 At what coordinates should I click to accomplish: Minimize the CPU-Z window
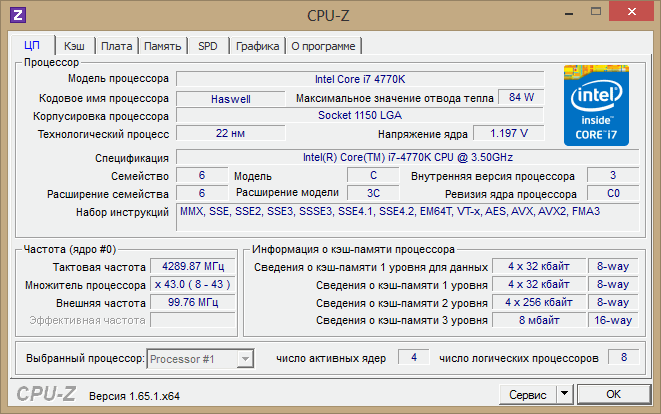point(570,13)
